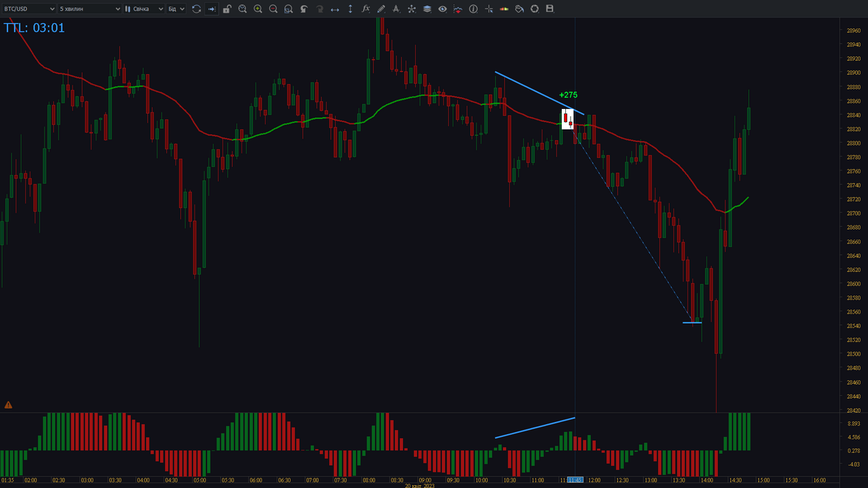
Task: Open the chart settings ring icon
Action: (x=535, y=9)
